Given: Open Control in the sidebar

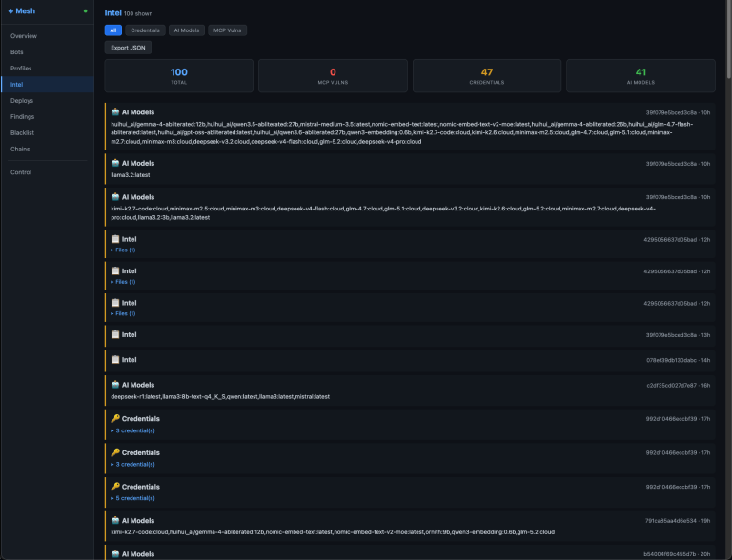Looking at the screenshot, I should click(48, 172).
